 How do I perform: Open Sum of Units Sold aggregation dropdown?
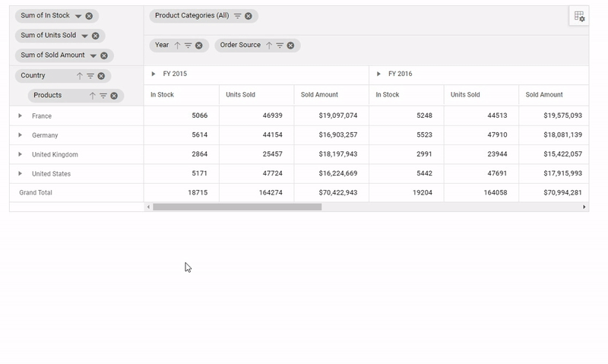[x=84, y=36]
